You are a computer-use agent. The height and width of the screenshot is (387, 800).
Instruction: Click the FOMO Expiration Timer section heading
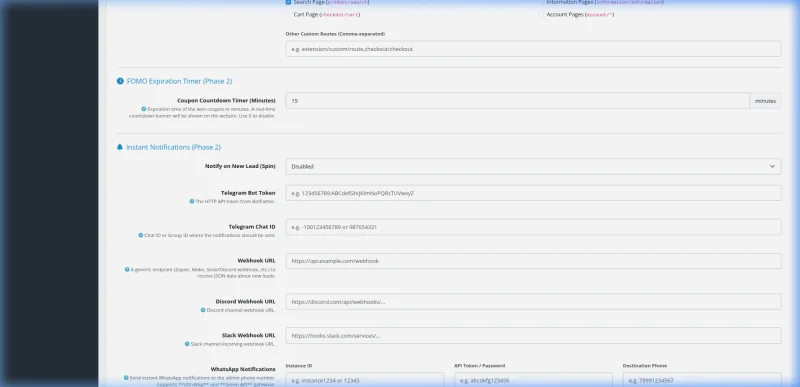click(179, 81)
